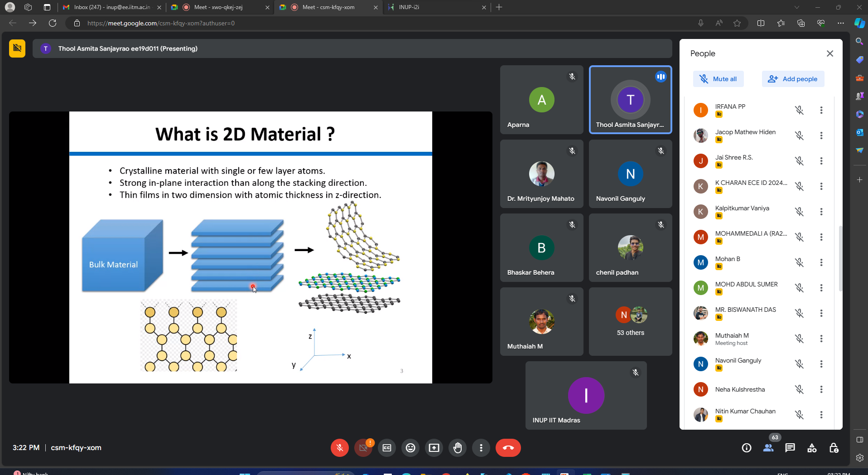Click the raise hand icon
This screenshot has height=475, width=868.
pos(457,448)
